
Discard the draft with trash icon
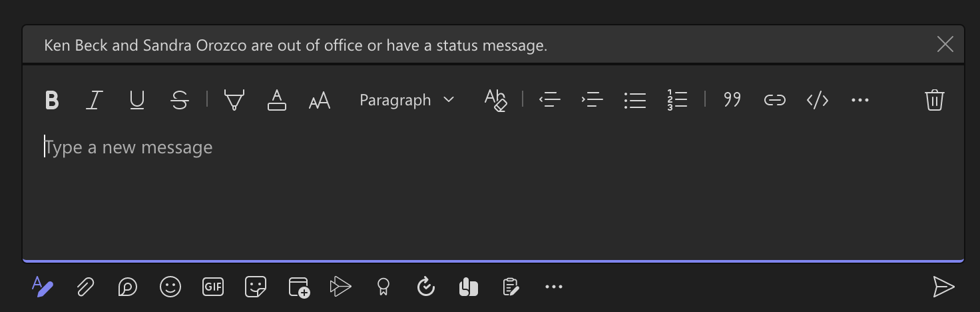click(x=935, y=100)
